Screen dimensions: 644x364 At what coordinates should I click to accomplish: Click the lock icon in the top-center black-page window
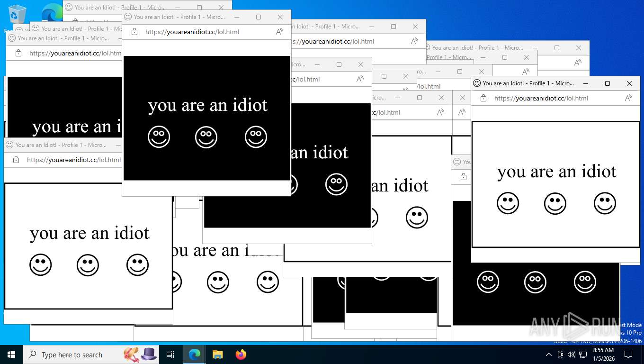tap(134, 32)
